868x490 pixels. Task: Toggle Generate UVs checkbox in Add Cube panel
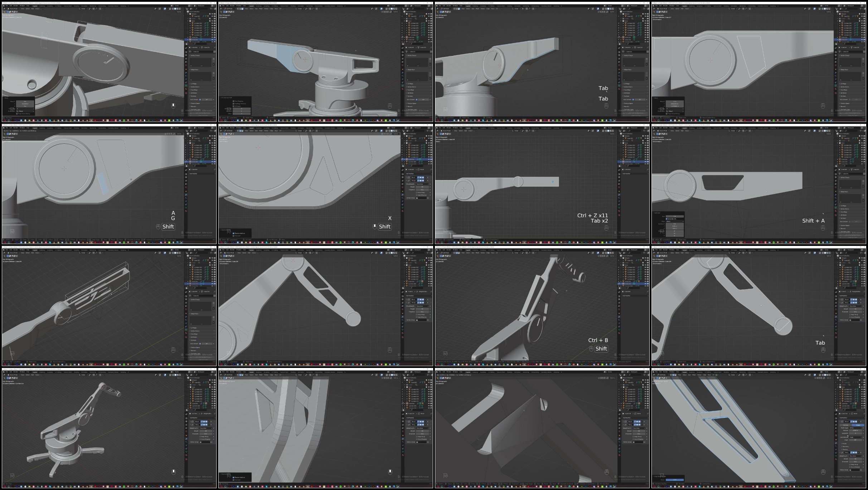coord(666,219)
